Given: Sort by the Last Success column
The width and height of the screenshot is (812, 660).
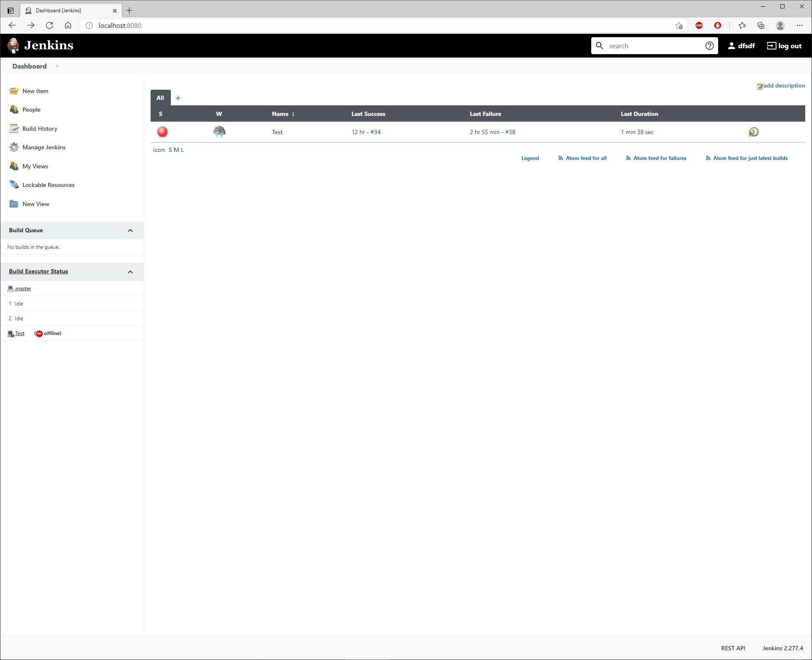Looking at the screenshot, I should tap(368, 114).
